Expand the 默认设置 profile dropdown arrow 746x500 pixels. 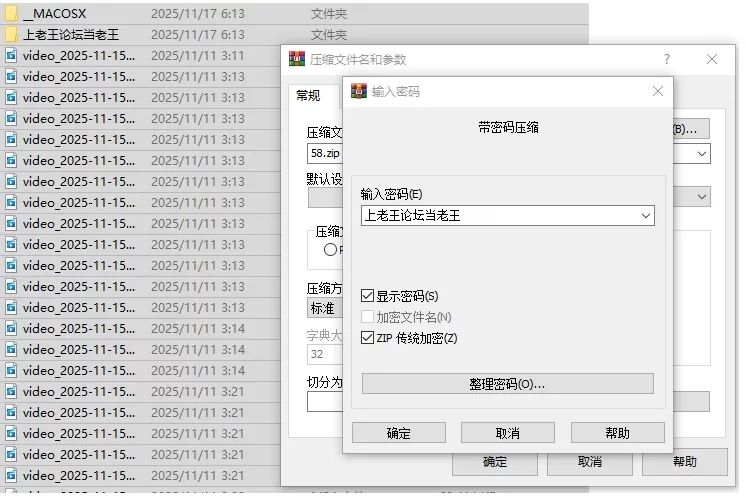coord(702,196)
